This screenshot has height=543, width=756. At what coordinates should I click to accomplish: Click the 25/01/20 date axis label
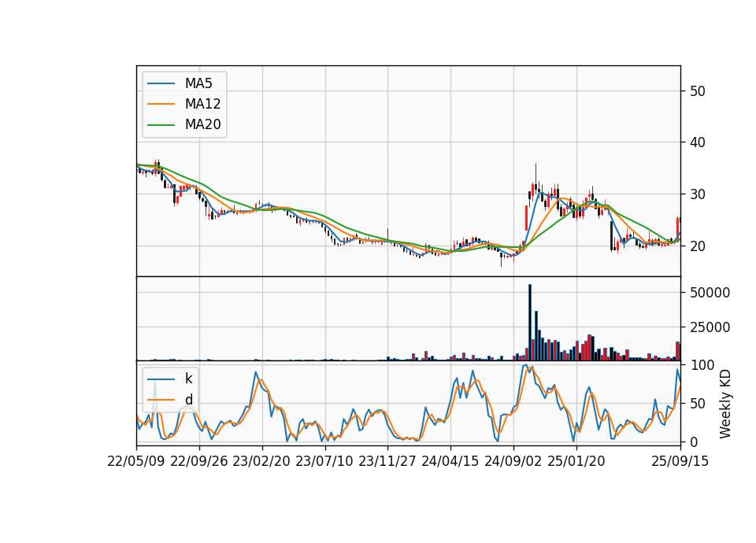coord(576,461)
